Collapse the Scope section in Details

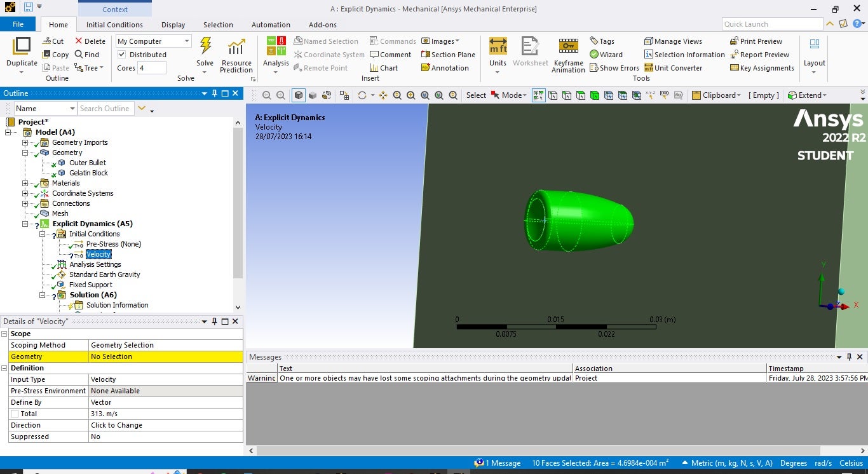(4, 334)
